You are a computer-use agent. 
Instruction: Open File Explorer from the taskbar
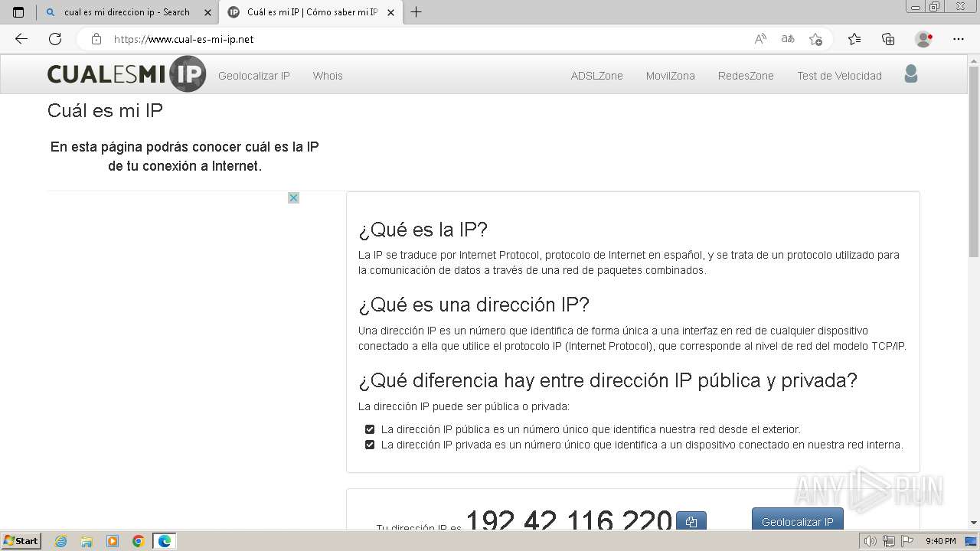tap(87, 541)
